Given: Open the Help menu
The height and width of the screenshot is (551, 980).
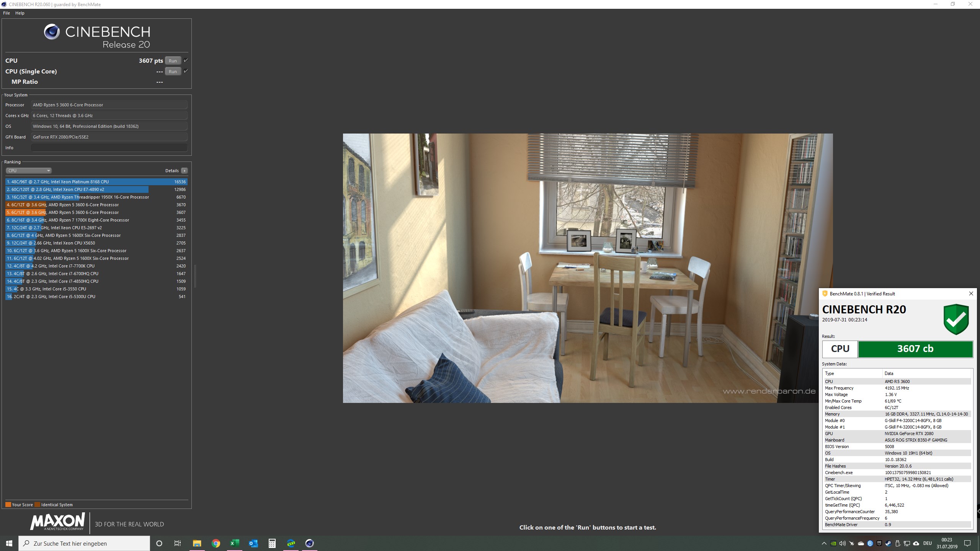Looking at the screenshot, I should click(x=20, y=13).
